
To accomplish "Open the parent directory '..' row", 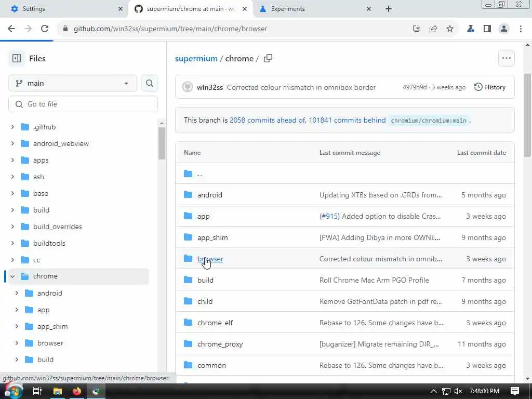I will [x=345, y=174].
